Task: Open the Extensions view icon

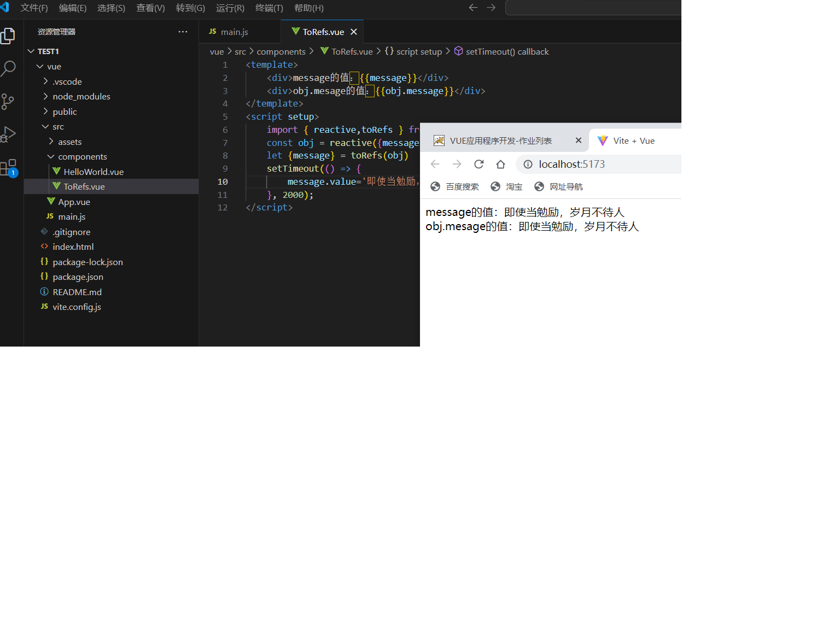Action: 9,167
